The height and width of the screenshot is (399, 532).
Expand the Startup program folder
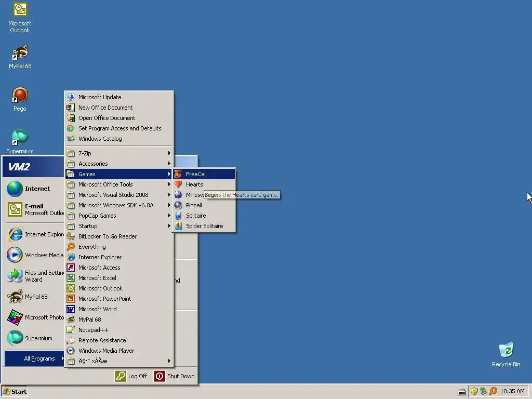tap(119, 226)
